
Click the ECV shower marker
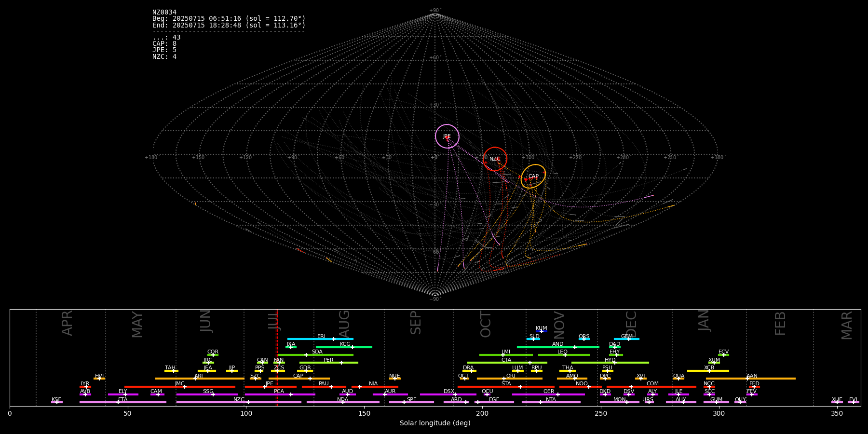click(723, 355)
